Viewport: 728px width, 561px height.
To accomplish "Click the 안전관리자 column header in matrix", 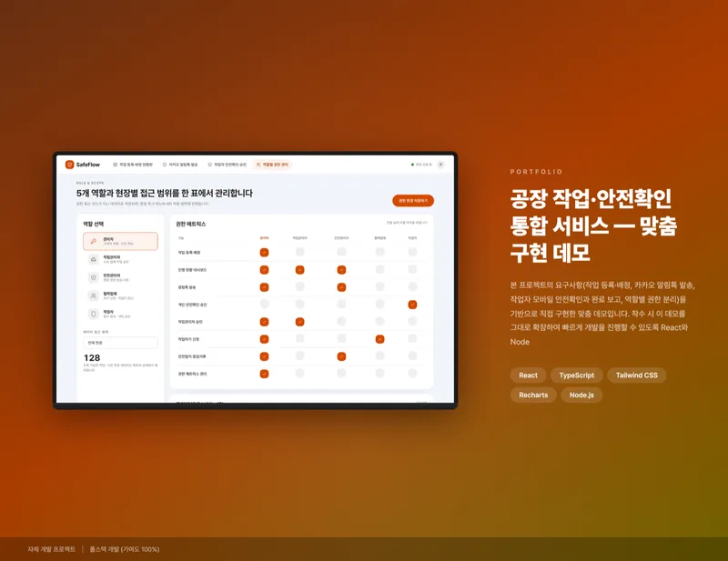I will (341, 238).
